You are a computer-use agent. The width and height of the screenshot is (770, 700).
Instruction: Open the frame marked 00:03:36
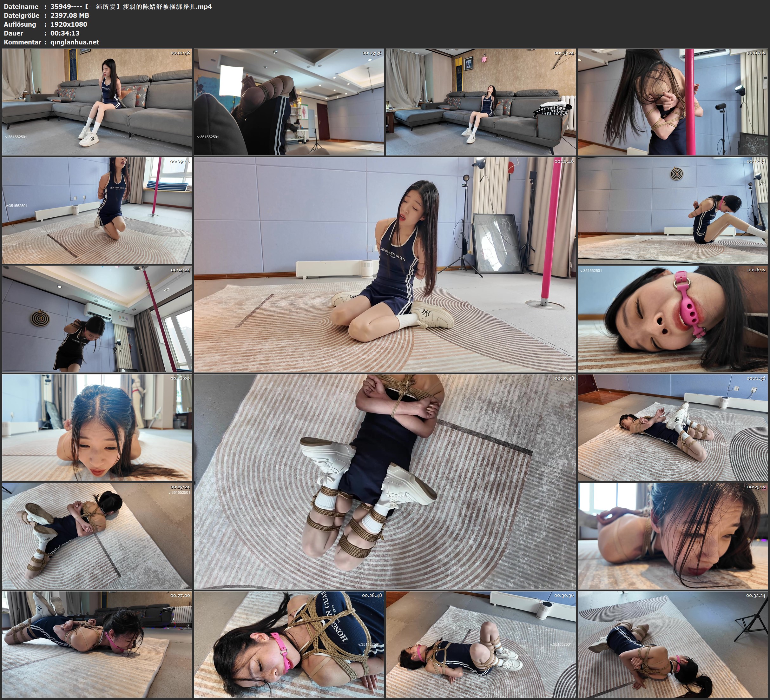pos(289,102)
